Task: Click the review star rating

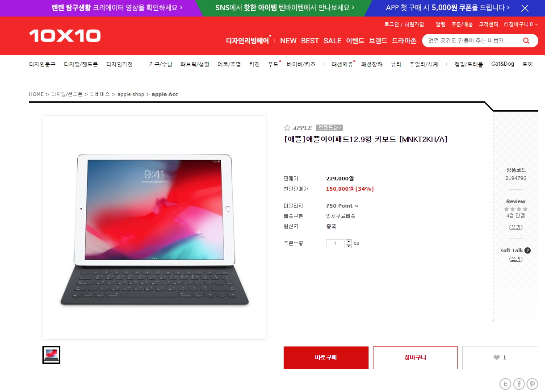Action: click(516, 209)
